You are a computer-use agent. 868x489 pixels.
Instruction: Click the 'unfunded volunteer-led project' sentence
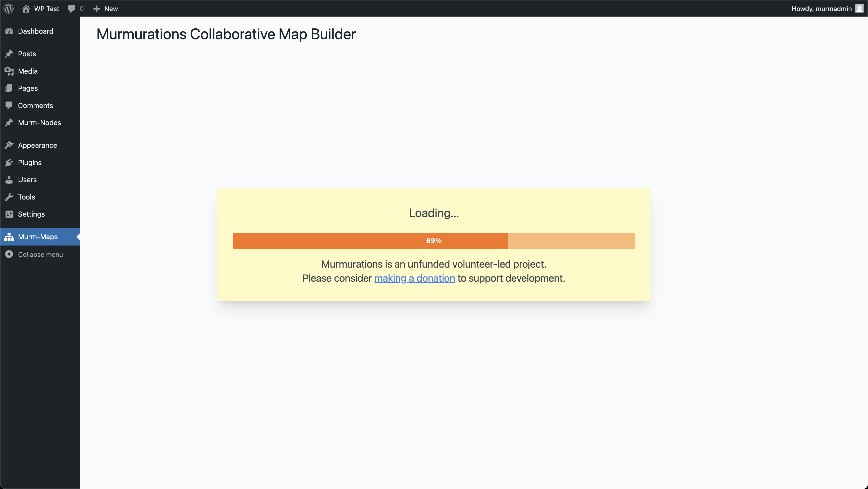(x=434, y=264)
